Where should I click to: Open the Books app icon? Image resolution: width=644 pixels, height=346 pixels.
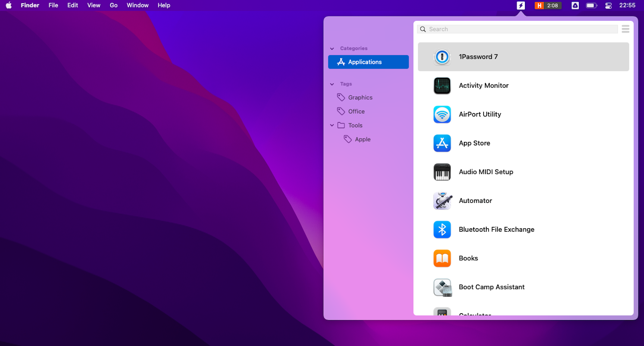click(x=442, y=258)
